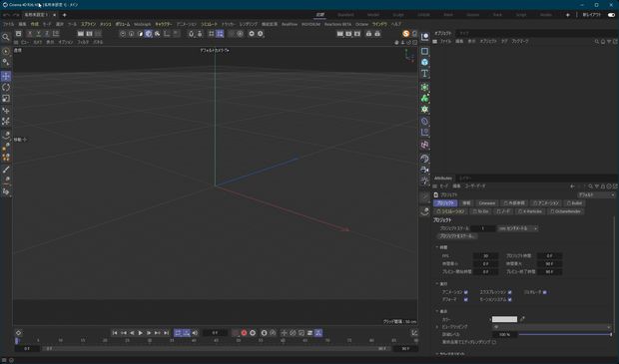Select the paint brush tool in left palette

(6, 170)
